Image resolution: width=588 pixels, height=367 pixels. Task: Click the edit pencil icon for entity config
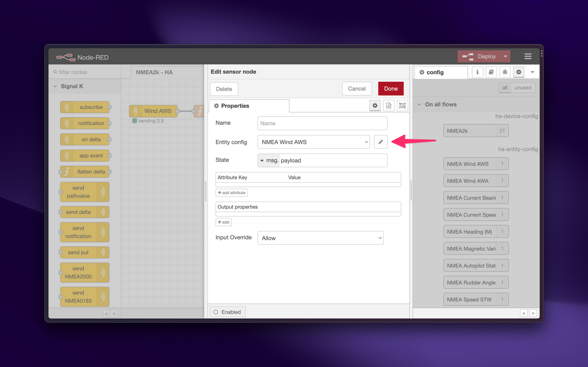click(x=380, y=142)
